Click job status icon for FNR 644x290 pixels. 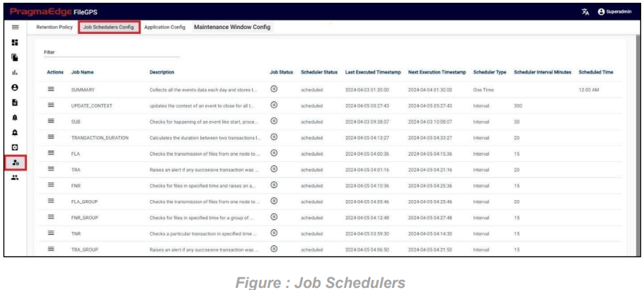274,185
